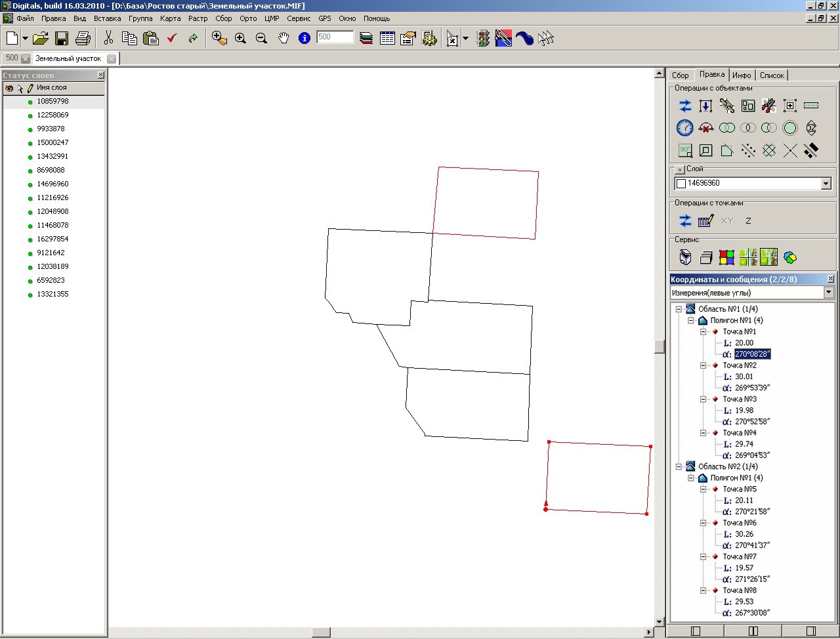
Task: Toggle green dot of layer 8698088
Action: [x=30, y=171]
